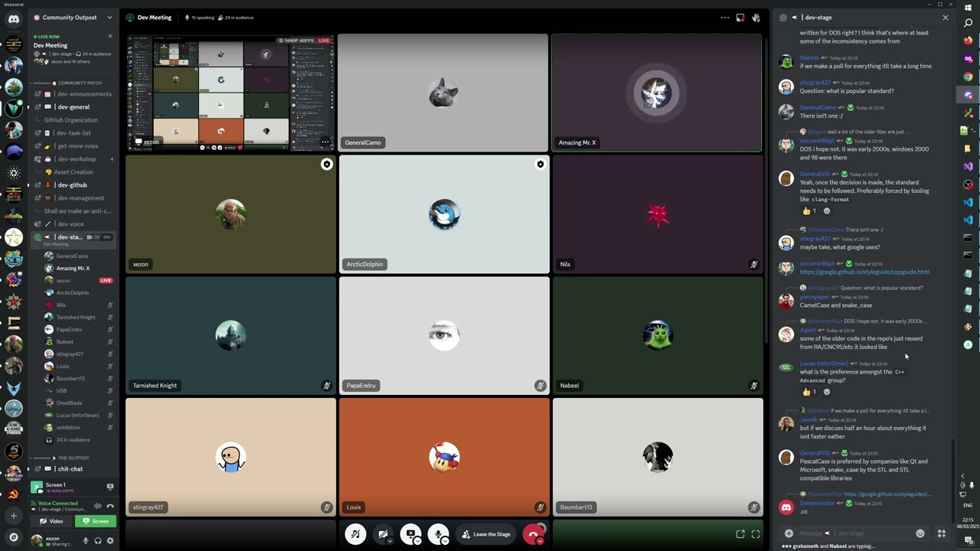
Task: Open the Discover servers compass icon
Action: pos(14,537)
